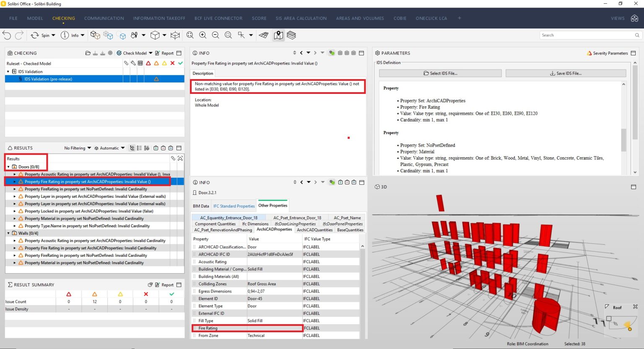Click the Select IDS File button
The height and width of the screenshot is (349, 644).
[440, 73]
